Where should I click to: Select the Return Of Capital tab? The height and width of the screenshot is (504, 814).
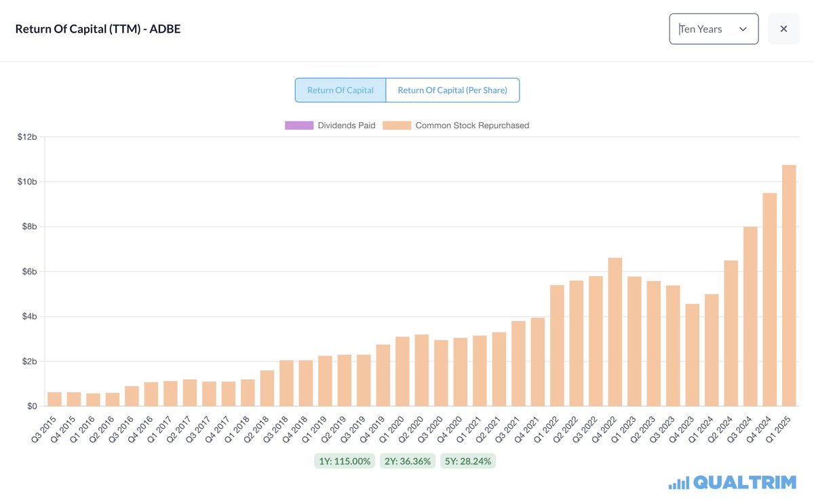341,90
